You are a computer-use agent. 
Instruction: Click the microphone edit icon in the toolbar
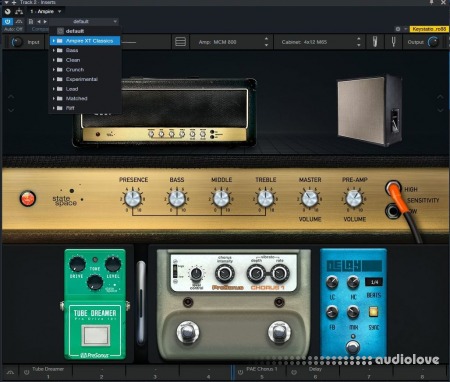[375, 42]
